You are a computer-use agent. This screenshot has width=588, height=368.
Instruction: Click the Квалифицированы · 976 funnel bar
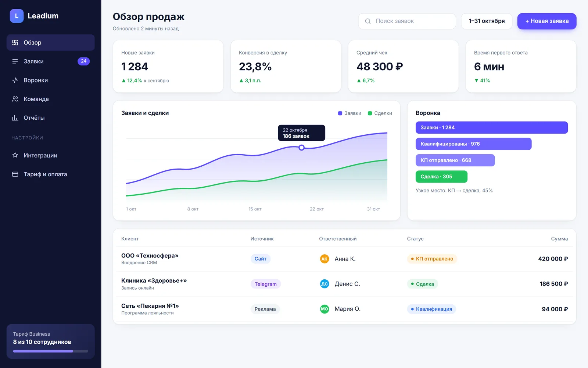[473, 144]
